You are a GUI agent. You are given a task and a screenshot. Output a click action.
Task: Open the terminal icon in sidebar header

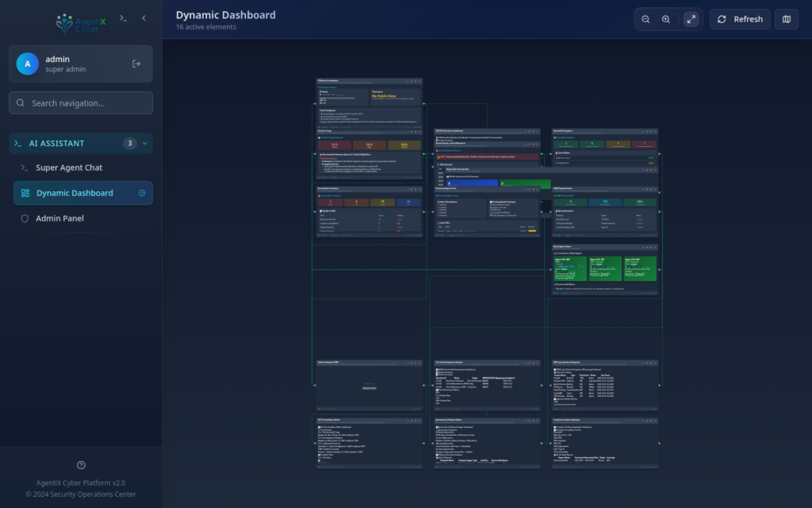pyautogui.click(x=123, y=18)
